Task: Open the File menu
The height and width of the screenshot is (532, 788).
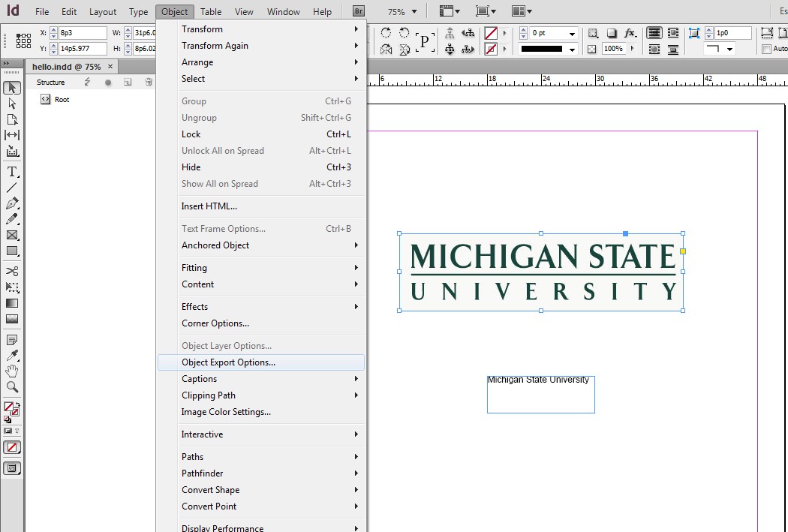Action: (42, 11)
